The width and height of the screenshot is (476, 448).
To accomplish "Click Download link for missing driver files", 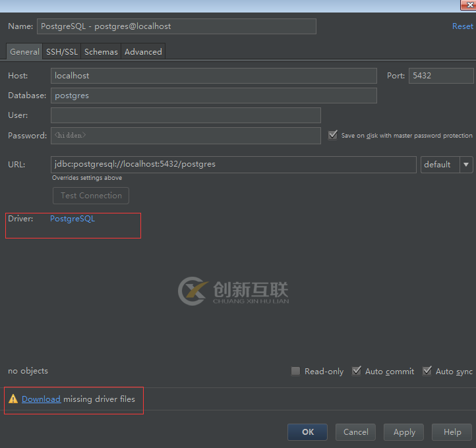I will coord(42,399).
